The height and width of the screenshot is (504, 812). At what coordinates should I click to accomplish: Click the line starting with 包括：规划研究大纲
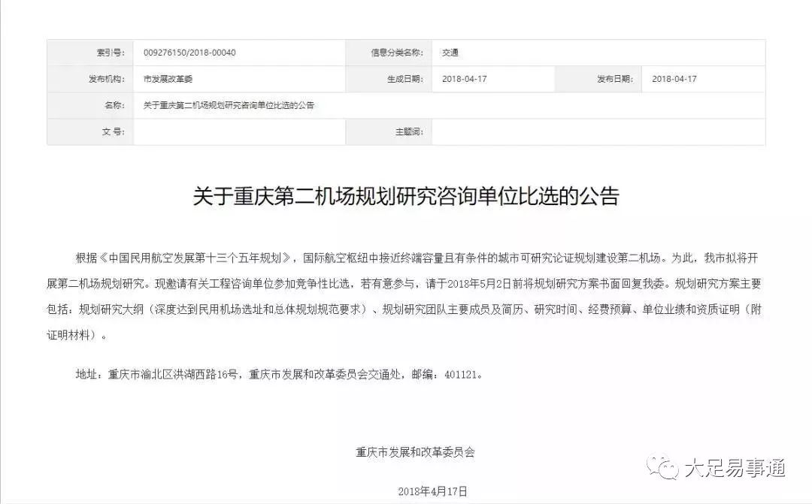pos(404,309)
